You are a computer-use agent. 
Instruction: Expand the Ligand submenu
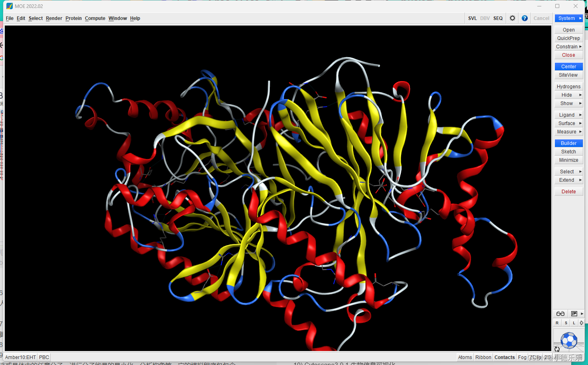point(569,115)
